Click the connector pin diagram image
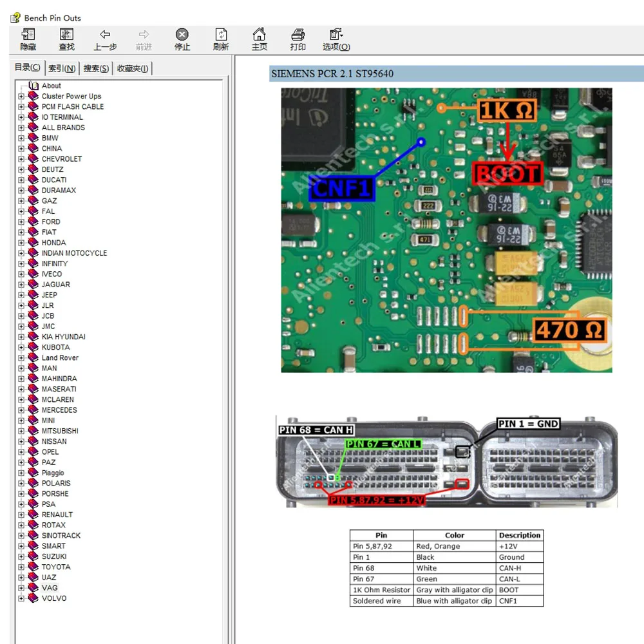Image resolution: width=644 pixels, height=644 pixels. coord(446,461)
